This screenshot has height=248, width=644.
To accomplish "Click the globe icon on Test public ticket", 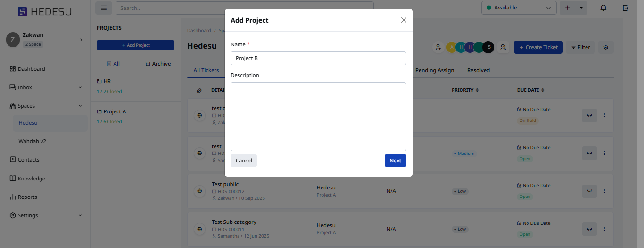I will point(200,191).
